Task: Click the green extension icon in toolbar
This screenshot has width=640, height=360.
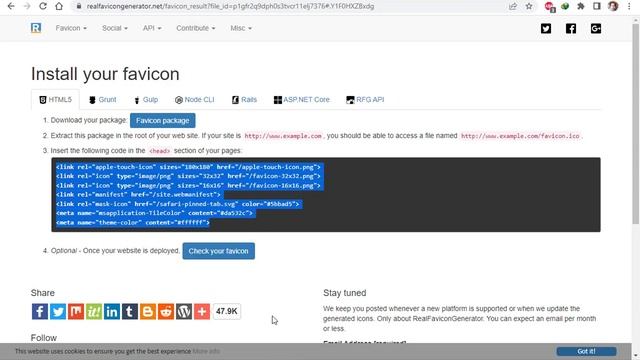Action: (x=565, y=6)
